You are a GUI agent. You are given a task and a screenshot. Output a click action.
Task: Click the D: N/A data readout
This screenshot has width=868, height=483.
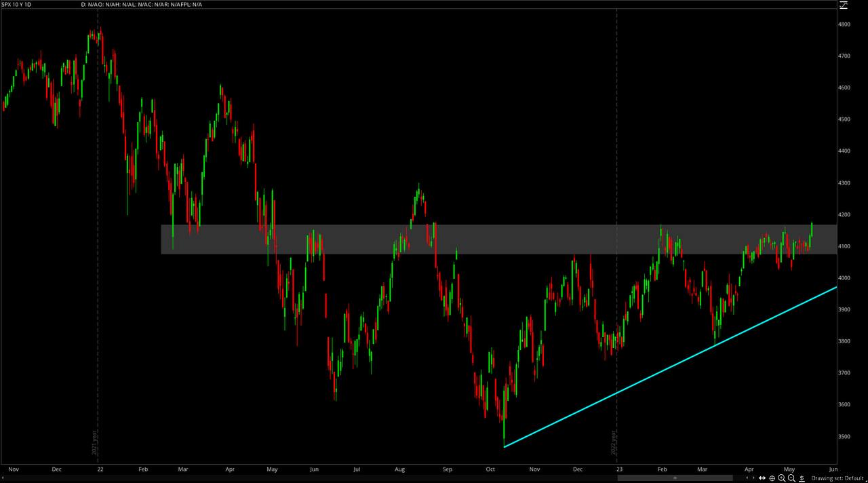90,5
